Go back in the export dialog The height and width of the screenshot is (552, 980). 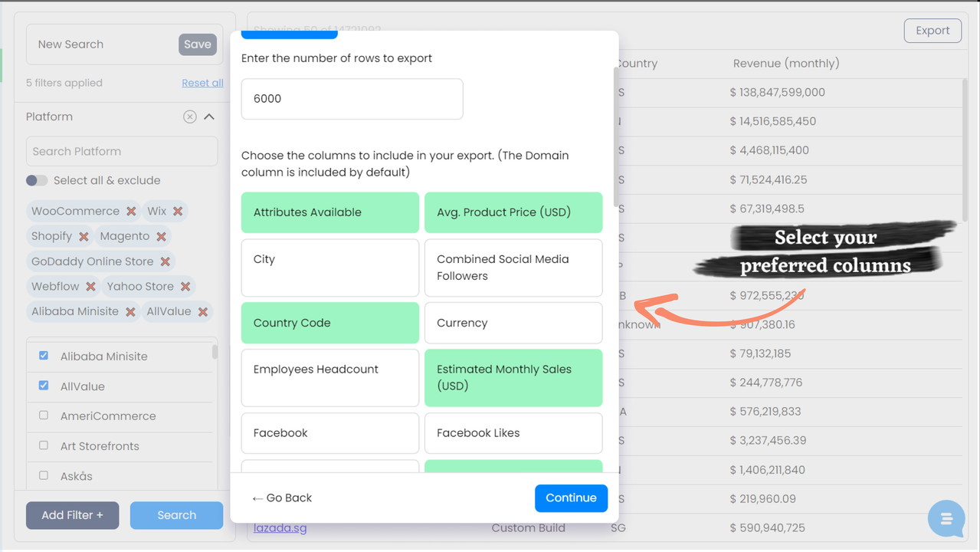coord(282,498)
